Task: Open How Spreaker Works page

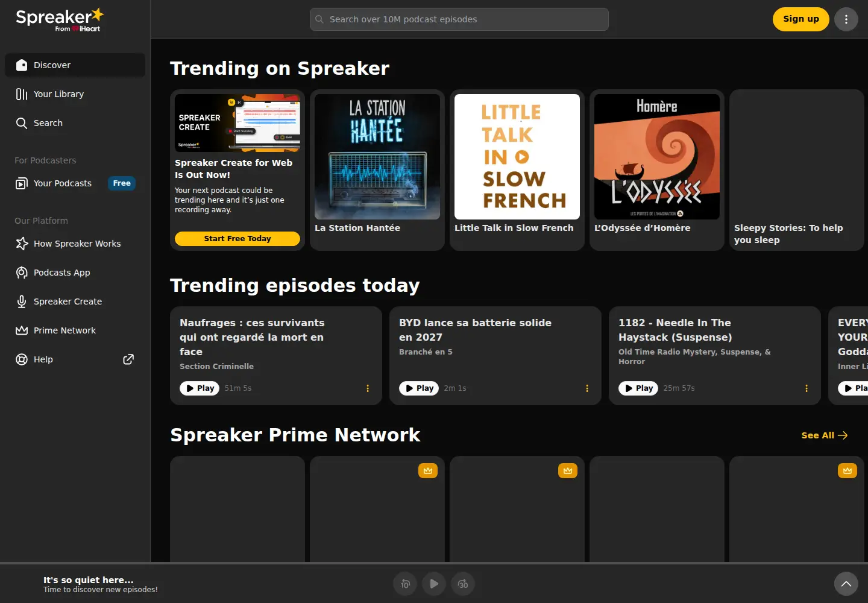Action: click(x=75, y=244)
